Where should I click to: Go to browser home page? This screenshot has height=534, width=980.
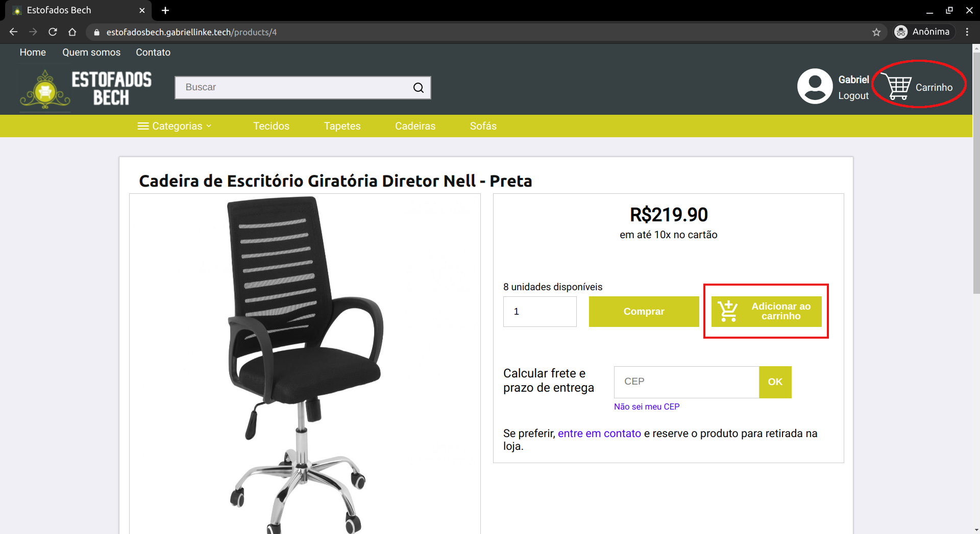click(x=72, y=32)
